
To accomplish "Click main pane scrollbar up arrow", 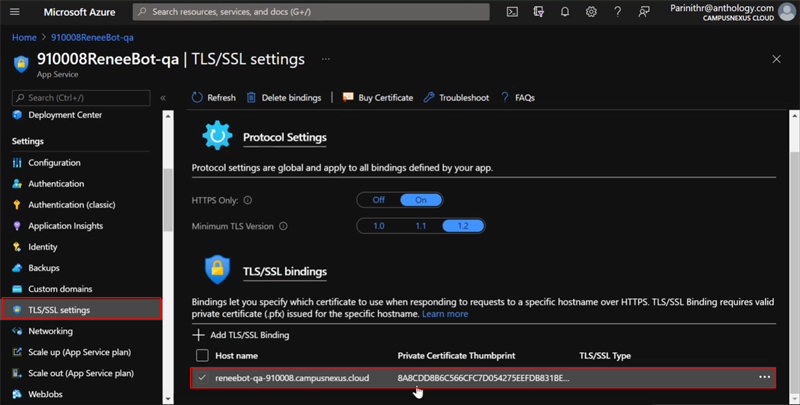I will click(x=795, y=117).
